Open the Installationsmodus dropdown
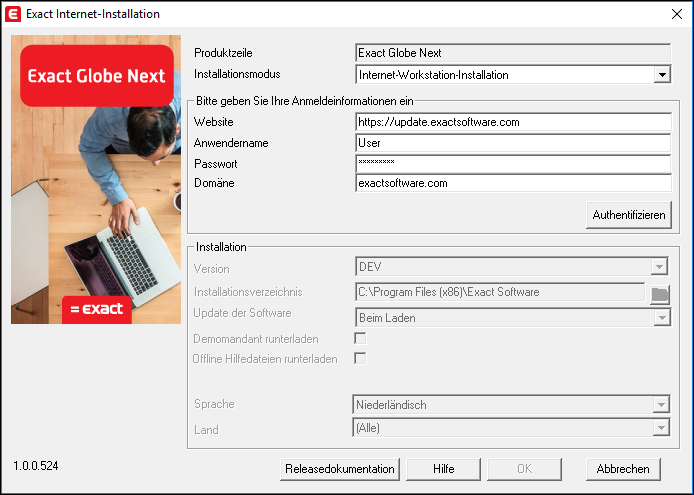This screenshot has width=694, height=495. 662,75
